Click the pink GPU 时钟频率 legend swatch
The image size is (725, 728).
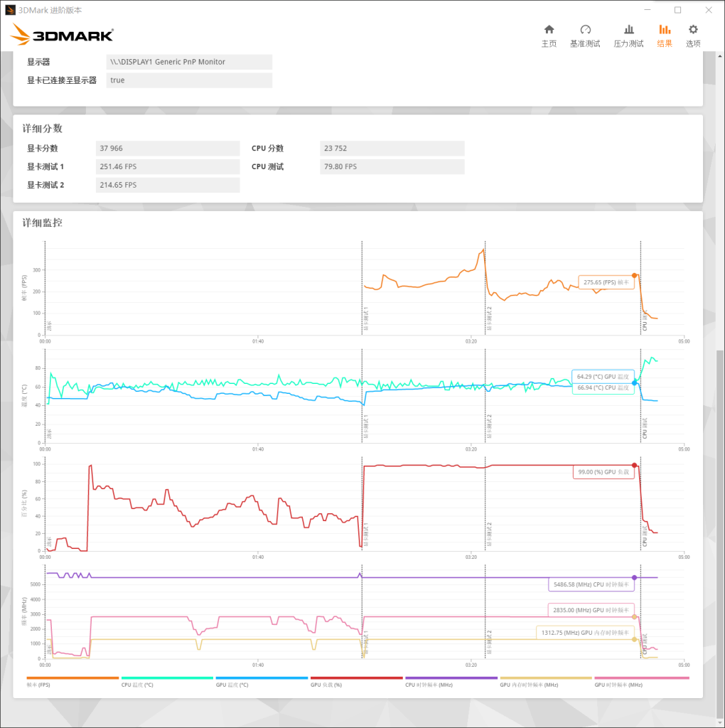(x=641, y=678)
